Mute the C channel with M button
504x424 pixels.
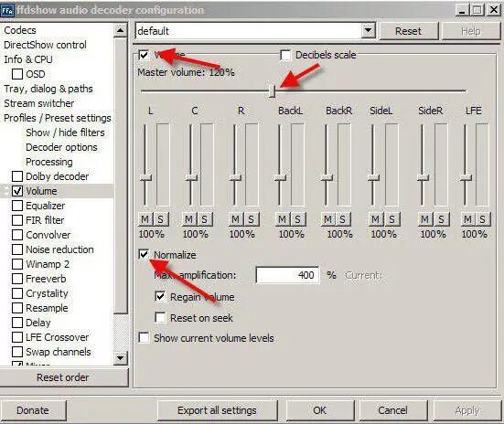point(189,219)
